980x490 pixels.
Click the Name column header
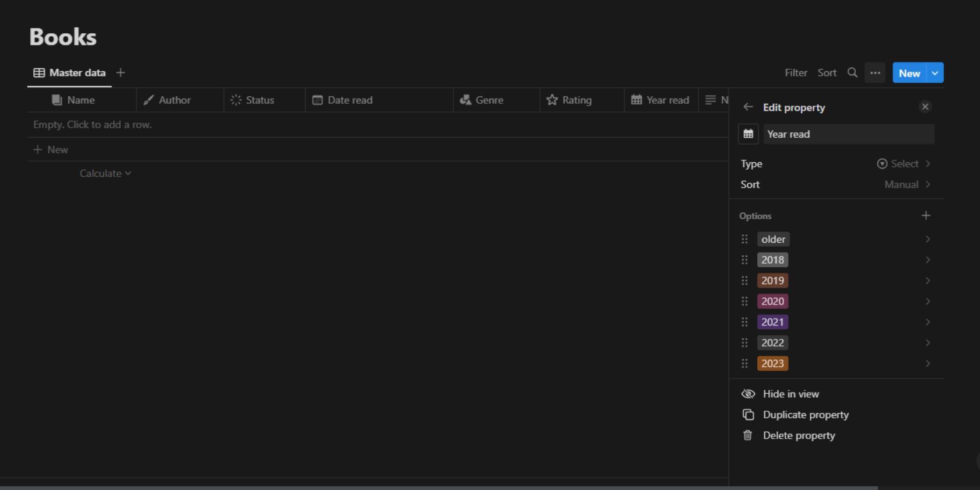click(82, 100)
